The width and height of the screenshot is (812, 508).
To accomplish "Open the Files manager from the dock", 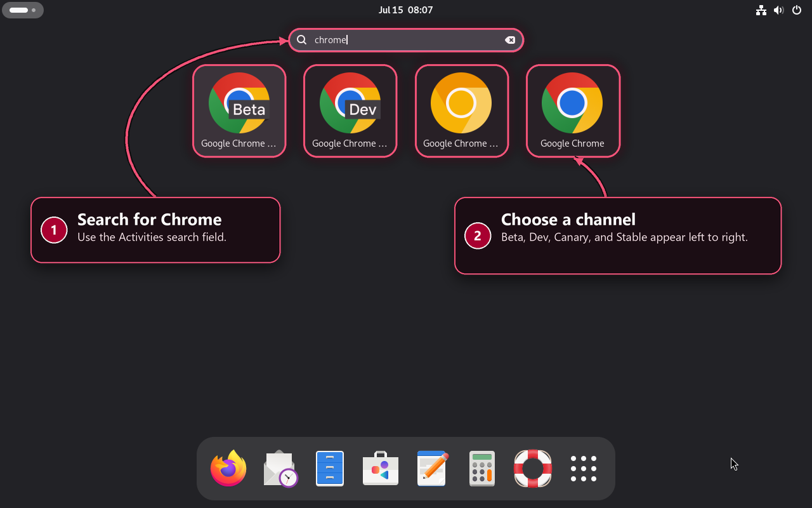I will tap(330, 469).
